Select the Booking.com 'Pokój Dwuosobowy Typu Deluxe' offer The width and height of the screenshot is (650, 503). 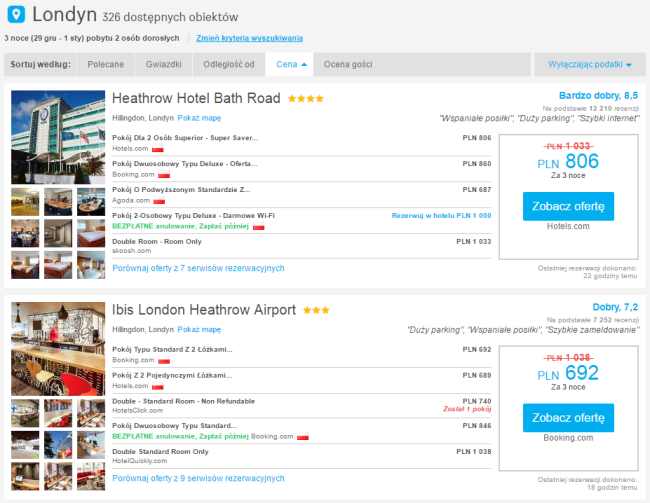click(x=301, y=169)
